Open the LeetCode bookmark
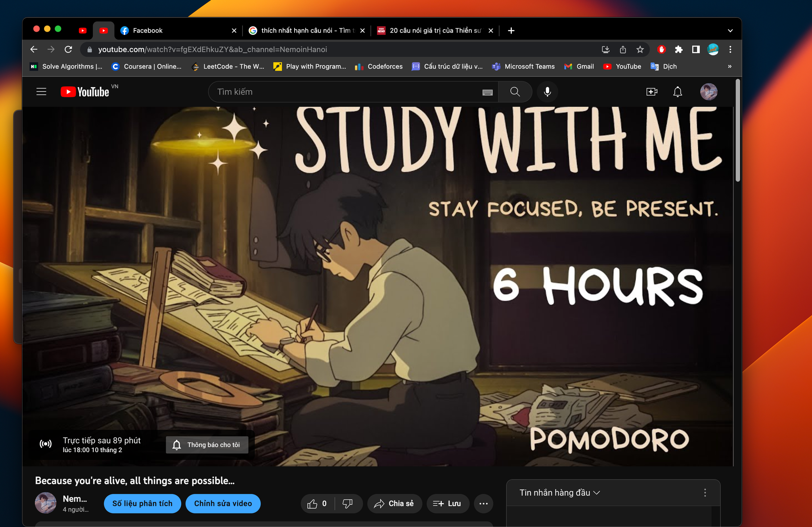 (x=228, y=67)
